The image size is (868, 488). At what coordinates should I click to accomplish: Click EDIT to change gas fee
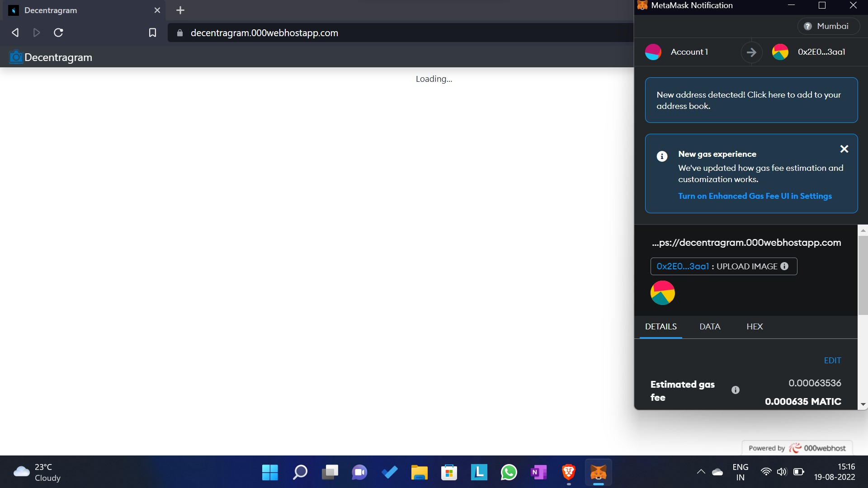point(832,361)
